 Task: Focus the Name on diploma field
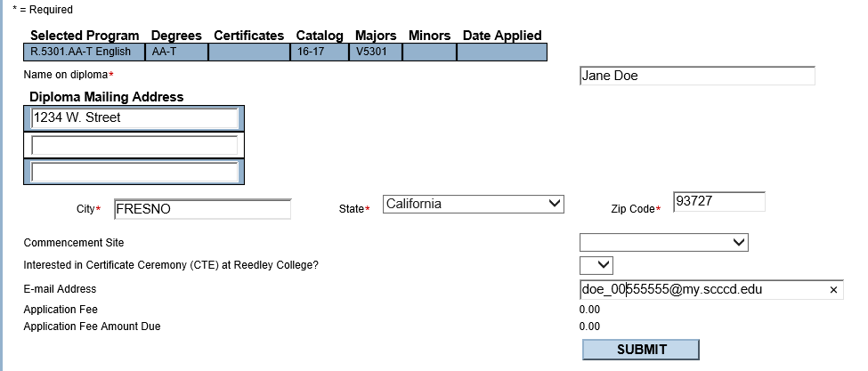(x=697, y=76)
